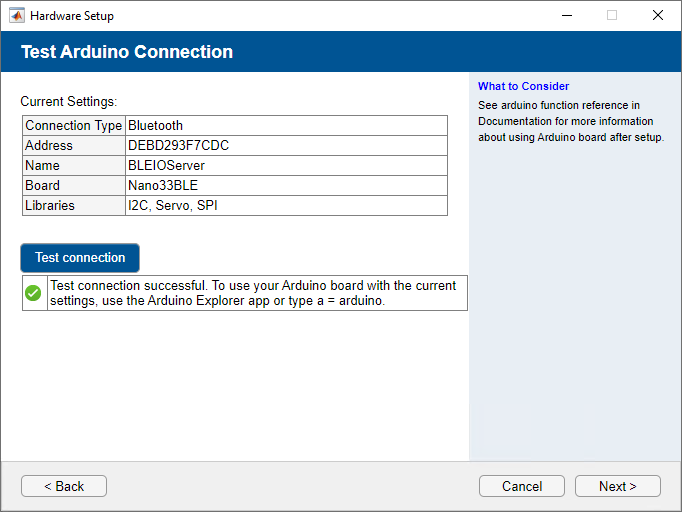Minimize the Hardware Setup window
682x512 pixels.
(x=566, y=15)
